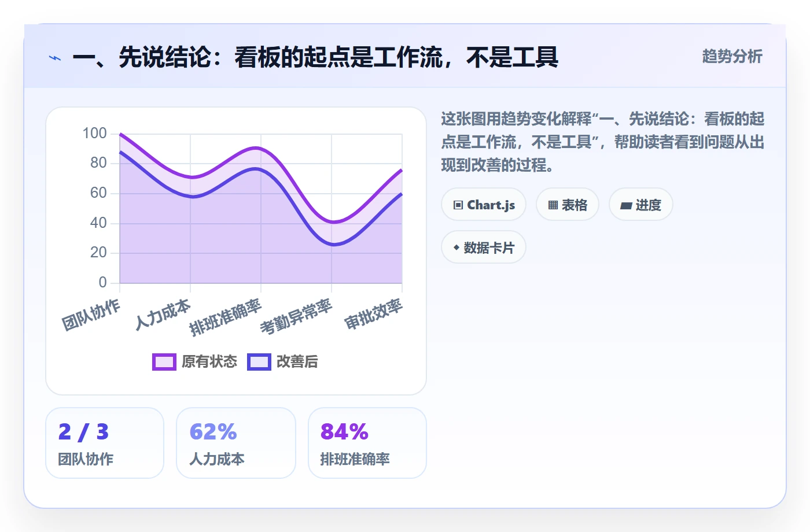Click the 考勤异常率 x-axis label
This screenshot has width=810, height=532.
(296, 317)
